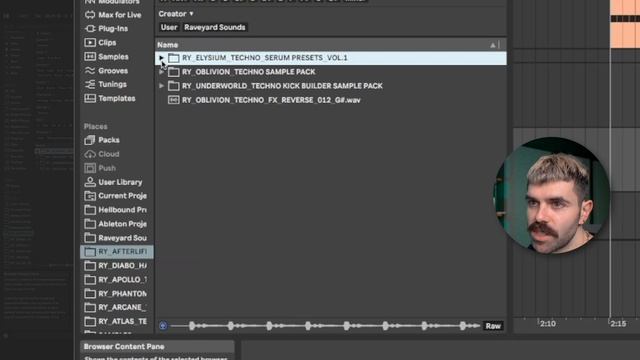Select RY_PHANTOM folder in Places
Viewport: 640px width, 360px height.
116,293
